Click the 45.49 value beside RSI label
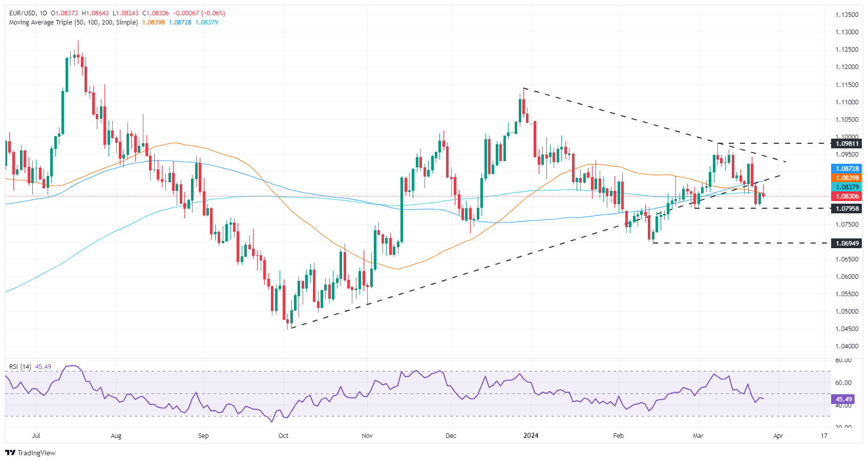 coord(43,367)
